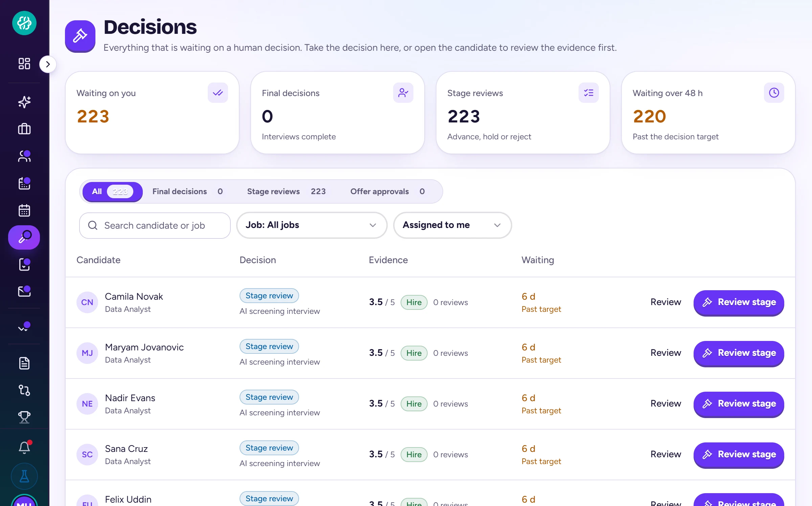Open the AI sparkles icon in sidebar
The image size is (812, 506).
pos(24,102)
